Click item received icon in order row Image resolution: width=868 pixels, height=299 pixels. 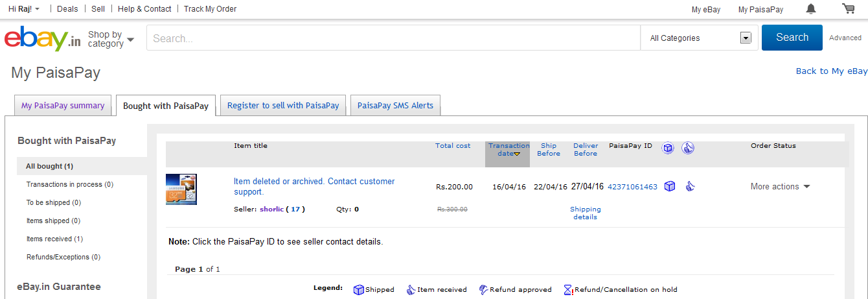tap(691, 187)
